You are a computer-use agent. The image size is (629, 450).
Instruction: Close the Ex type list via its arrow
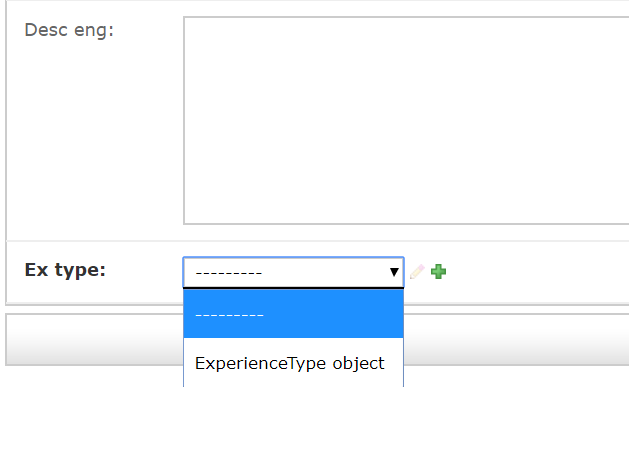tap(394, 272)
